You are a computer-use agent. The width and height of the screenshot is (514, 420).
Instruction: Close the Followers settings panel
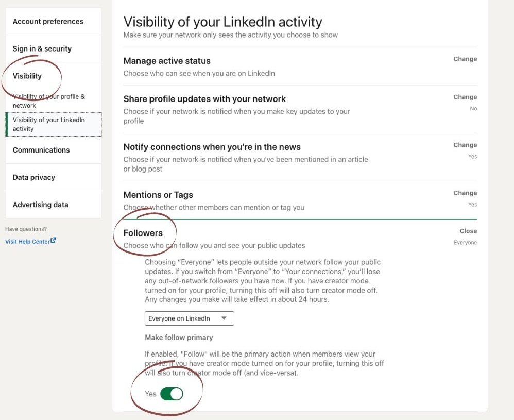(468, 231)
